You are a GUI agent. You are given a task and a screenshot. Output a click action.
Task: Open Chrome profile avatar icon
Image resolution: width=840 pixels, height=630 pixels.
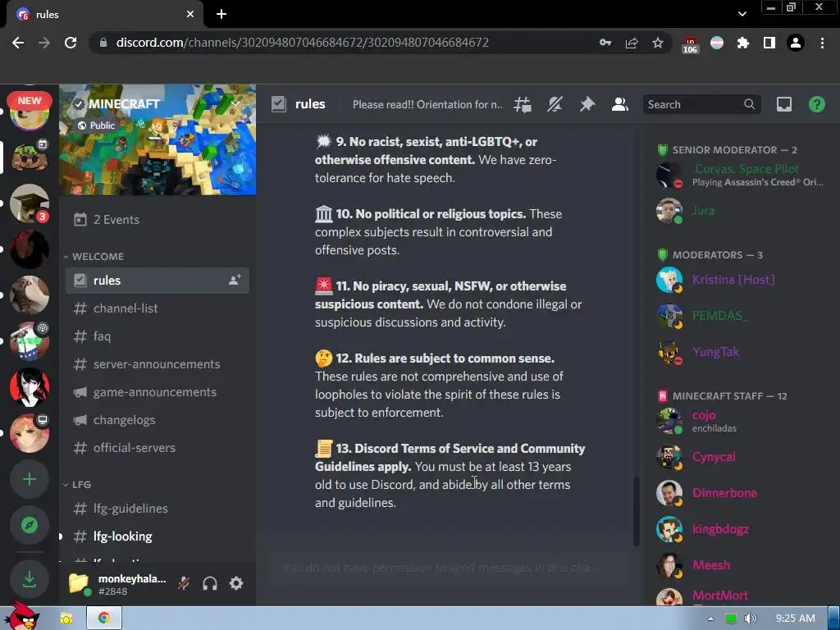[796, 43]
